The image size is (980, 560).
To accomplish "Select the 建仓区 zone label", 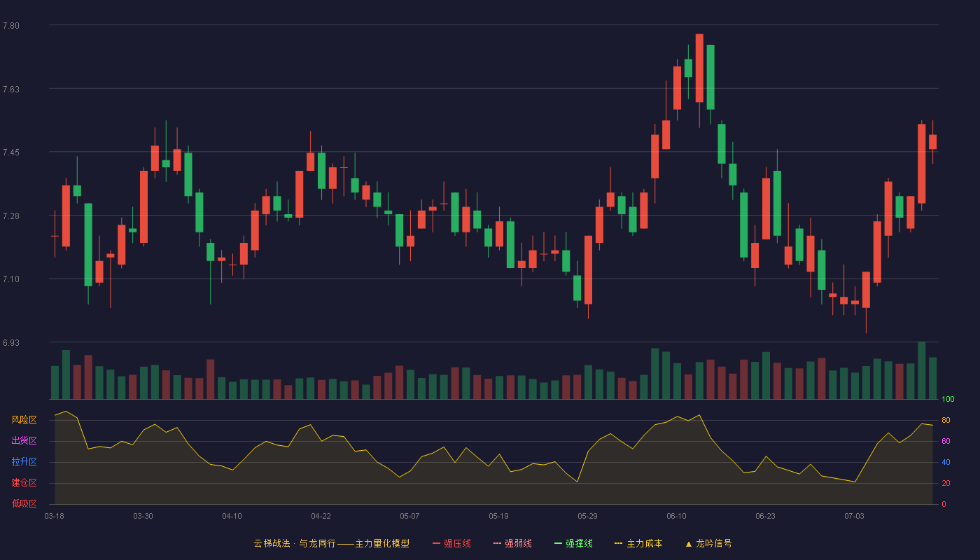I will pyautogui.click(x=24, y=483).
